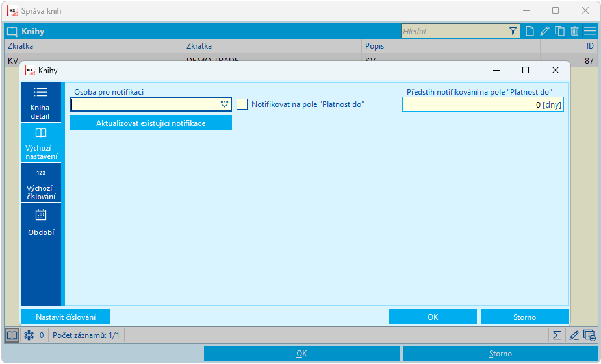This screenshot has width=601, height=364.
Task: Click the ID column header
Action: pos(569,46)
